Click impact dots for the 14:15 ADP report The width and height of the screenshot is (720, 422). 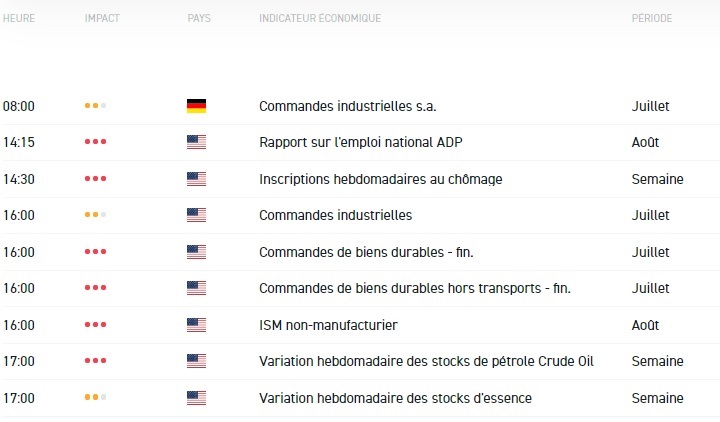coord(95,142)
